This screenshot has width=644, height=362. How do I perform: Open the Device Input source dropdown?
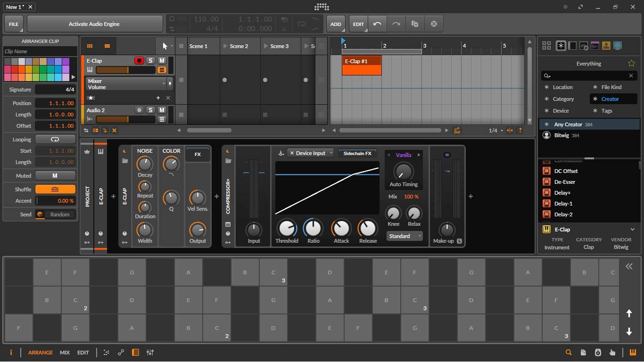(311, 153)
